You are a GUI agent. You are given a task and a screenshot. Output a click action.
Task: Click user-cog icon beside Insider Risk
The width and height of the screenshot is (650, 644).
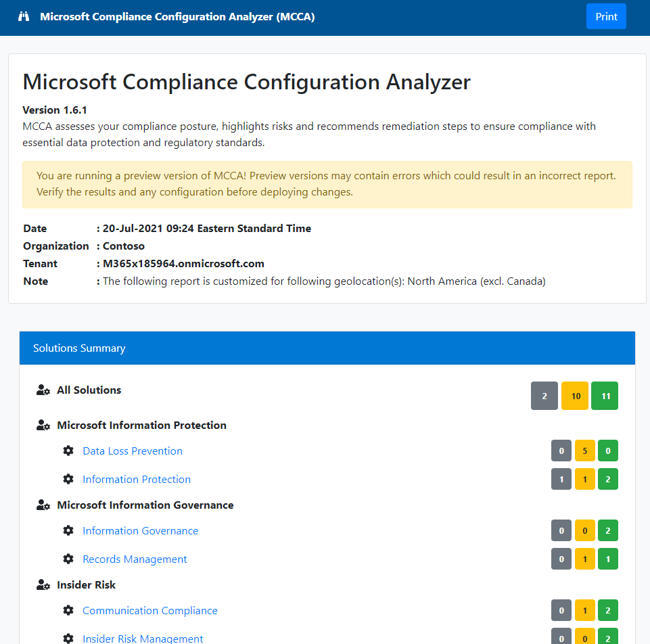[43, 584]
